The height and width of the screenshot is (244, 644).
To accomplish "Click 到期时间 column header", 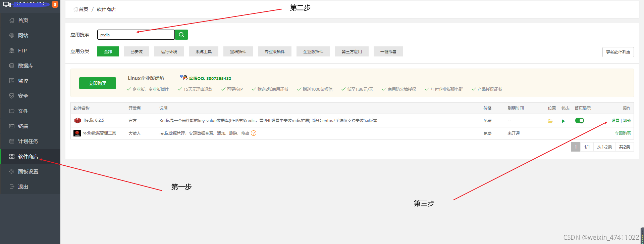I will (x=516, y=108).
